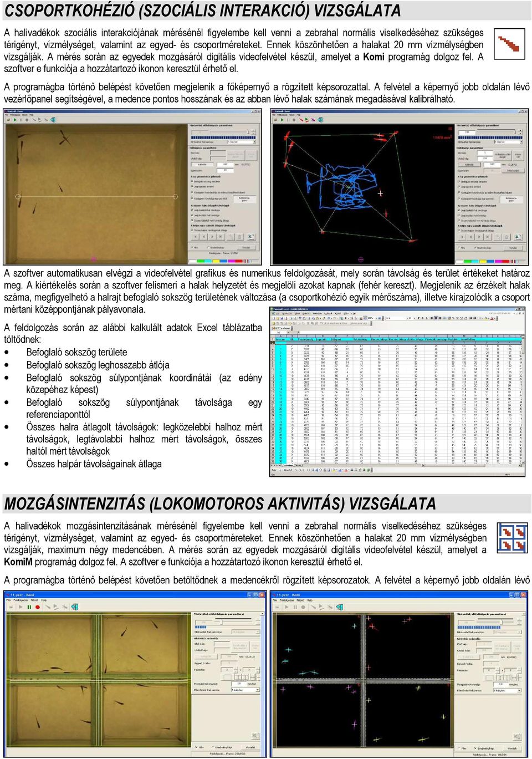532x759 pixels.
Task: Click Kalibrálás button in top-right Komi window
Action: click(x=469, y=165)
